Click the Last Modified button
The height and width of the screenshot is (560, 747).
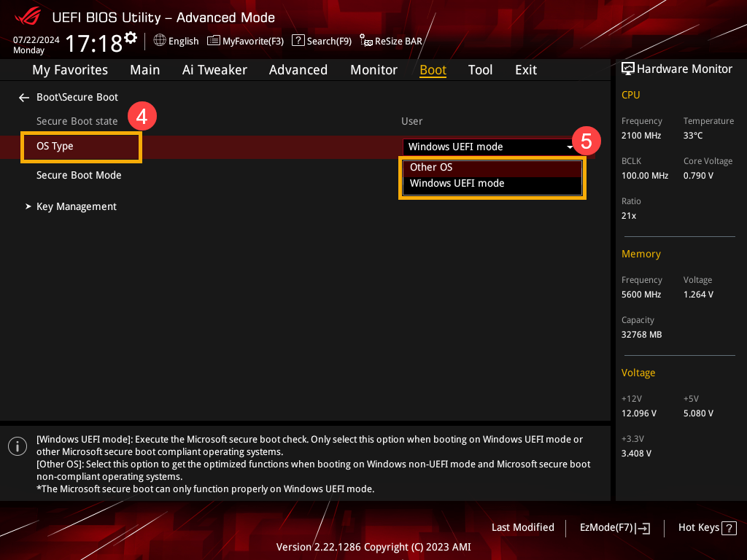[522, 527]
